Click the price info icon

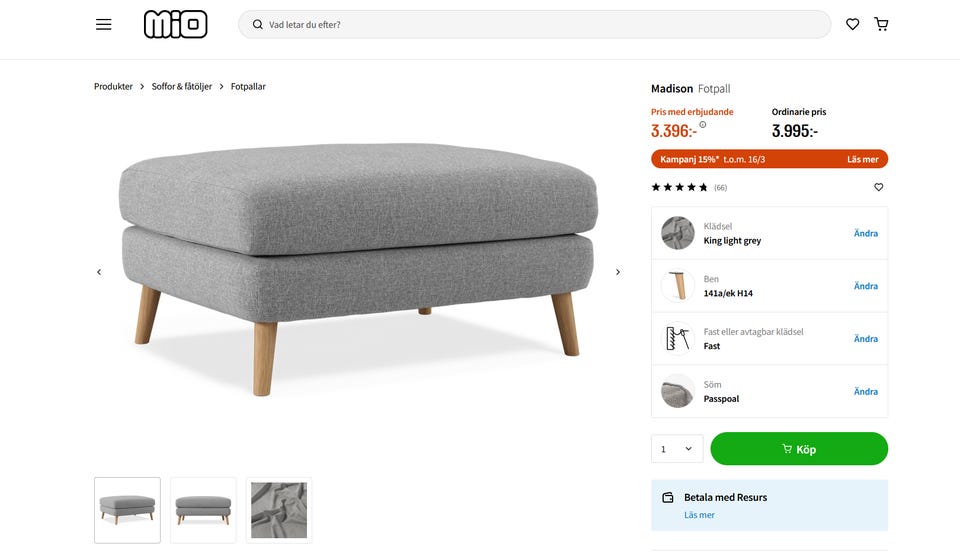[x=703, y=125]
